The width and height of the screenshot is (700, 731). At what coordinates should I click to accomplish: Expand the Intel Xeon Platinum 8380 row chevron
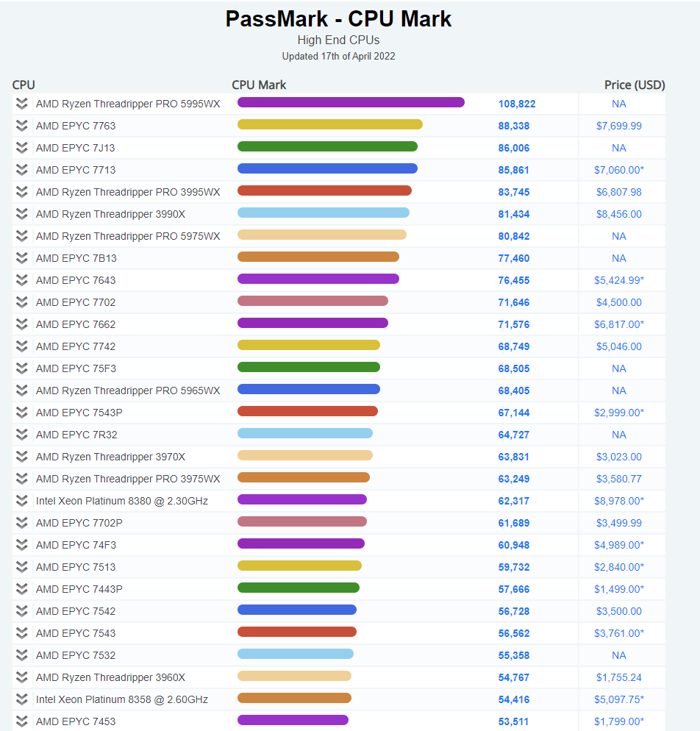(x=21, y=501)
